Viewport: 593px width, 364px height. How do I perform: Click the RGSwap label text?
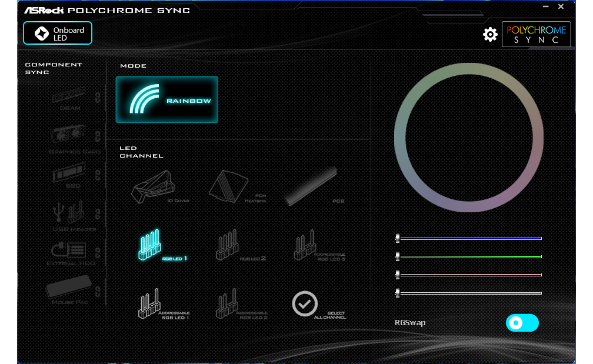point(410,323)
